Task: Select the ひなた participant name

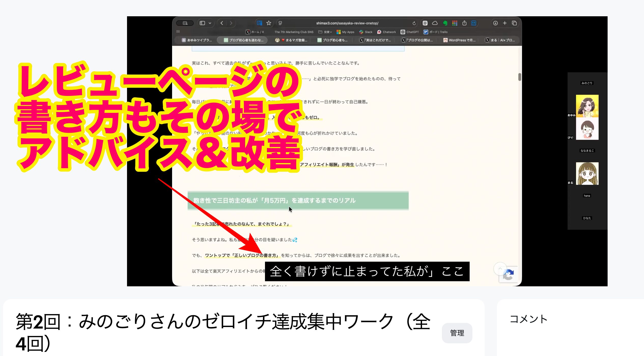Action: 587,218
